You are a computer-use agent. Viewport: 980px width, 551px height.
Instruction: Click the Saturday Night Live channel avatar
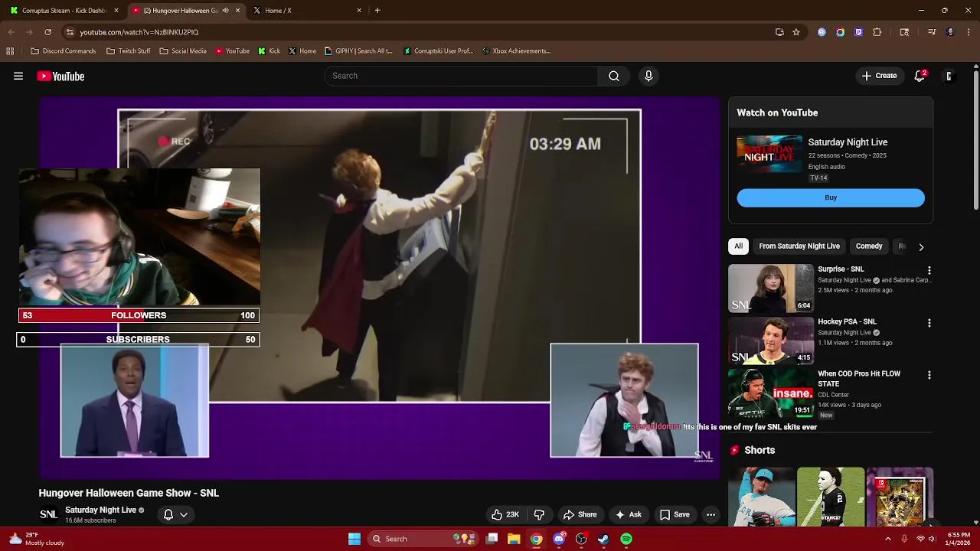(48, 514)
